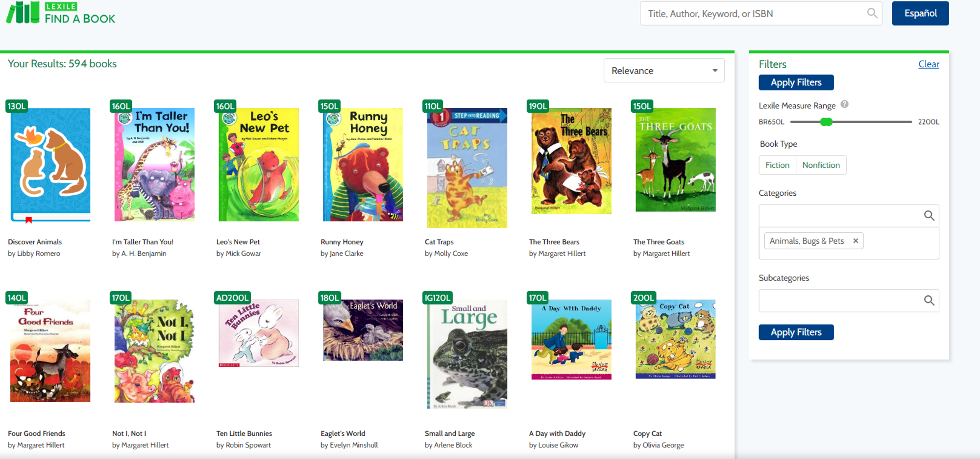This screenshot has height=459, width=980.
Task: Open the A Day with Daddy cover
Action: pyautogui.click(x=571, y=339)
